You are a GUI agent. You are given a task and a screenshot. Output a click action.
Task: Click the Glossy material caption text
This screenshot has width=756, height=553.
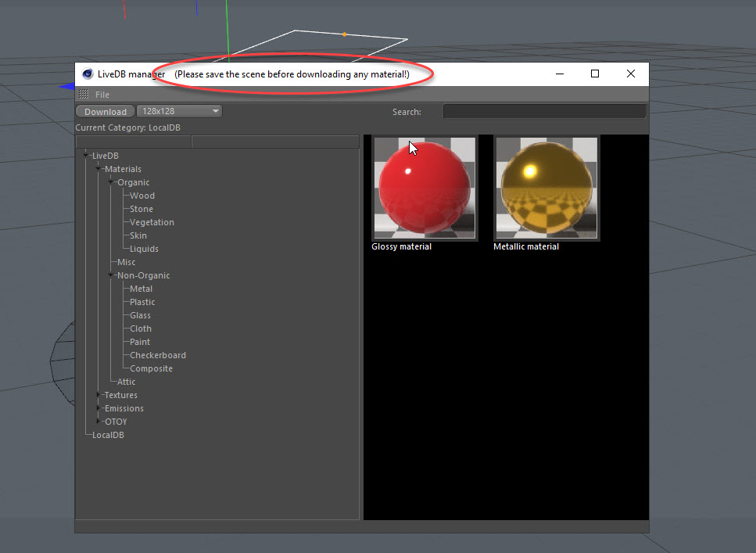click(x=402, y=246)
